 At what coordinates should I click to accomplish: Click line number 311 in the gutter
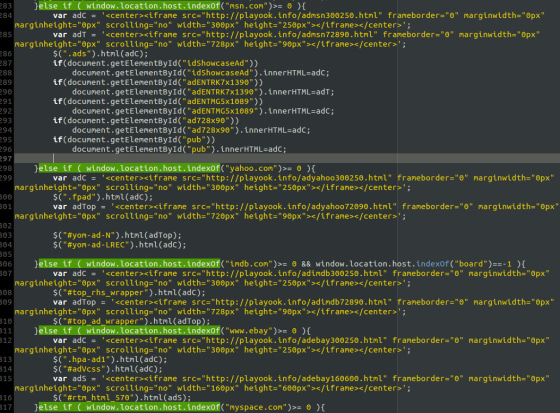tap(6, 331)
